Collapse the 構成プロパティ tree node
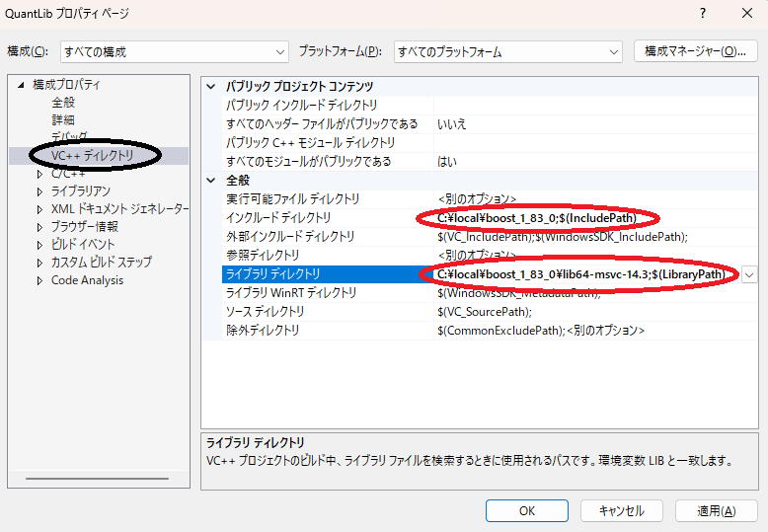768x532 pixels. (x=21, y=85)
